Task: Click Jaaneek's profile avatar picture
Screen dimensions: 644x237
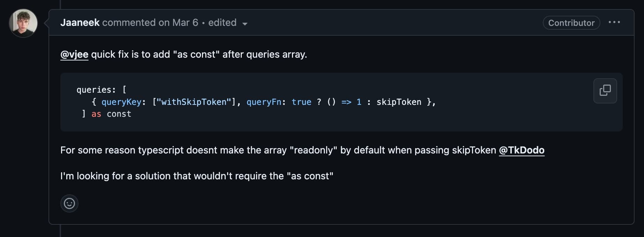Action: (23, 23)
